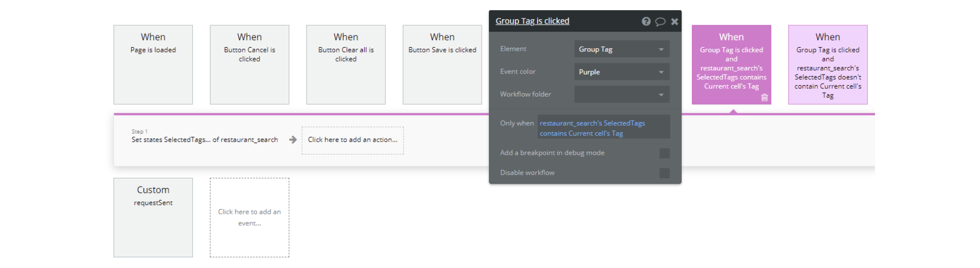Open the Button Clear all is clicked event

click(346, 64)
